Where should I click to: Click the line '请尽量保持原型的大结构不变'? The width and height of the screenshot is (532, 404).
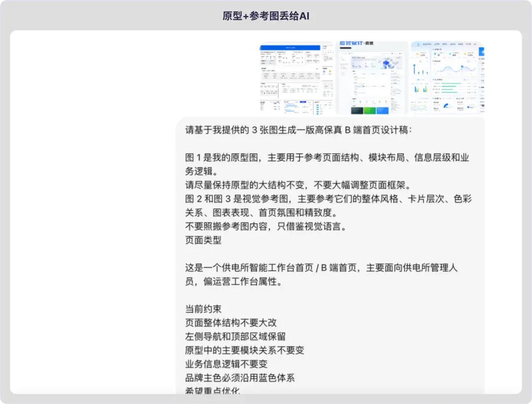point(298,185)
